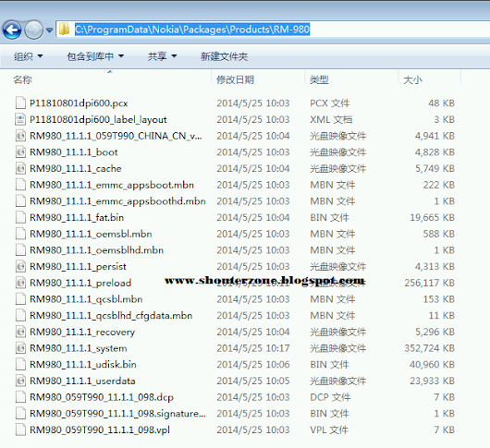The height and width of the screenshot is (448, 490).
Task: Select file name RM980_11.1.1_boot
Action: coord(73,152)
